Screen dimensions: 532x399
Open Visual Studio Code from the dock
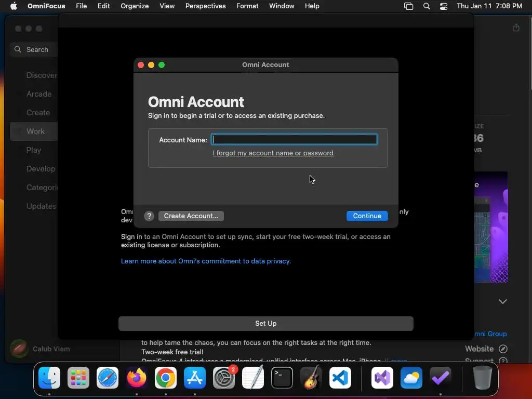(x=340, y=378)
